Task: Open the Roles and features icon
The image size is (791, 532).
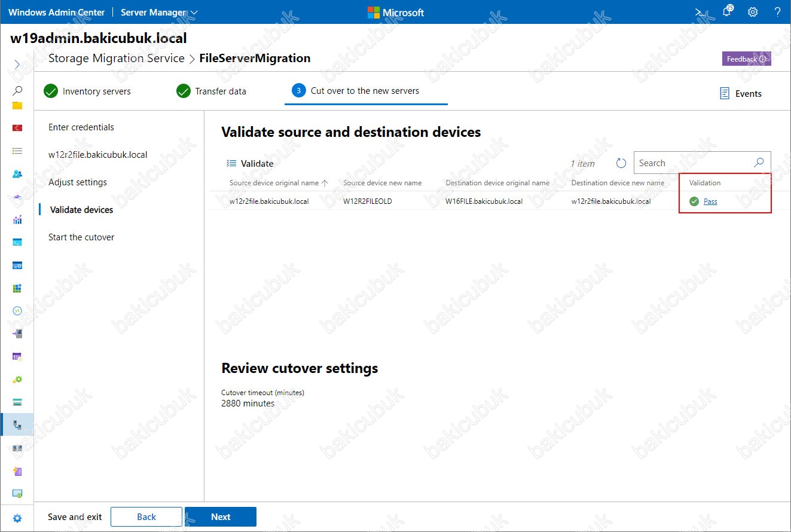Action: pyautogui.click(x=17, y=334)
